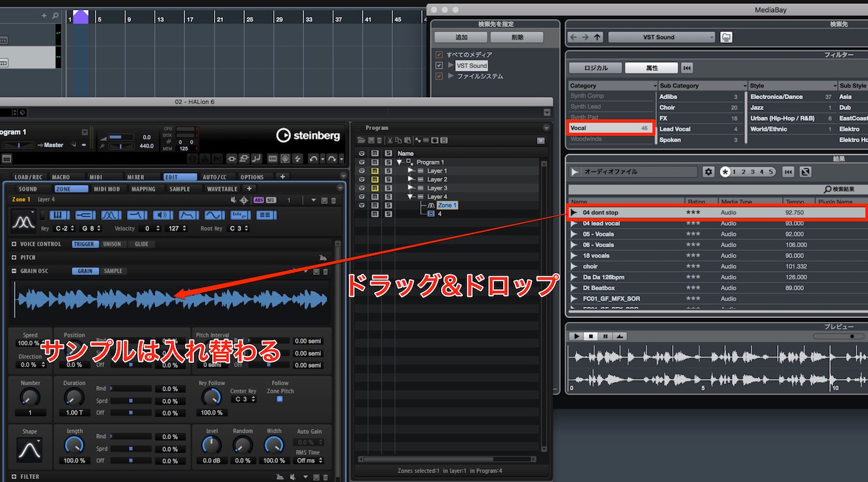Select SAMPLE mode in Grain Osc
This screenshot has width=868, height=482.
[x=113, y=271]
